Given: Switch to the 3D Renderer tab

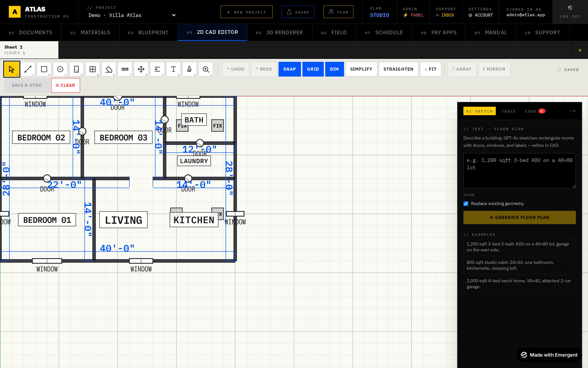Looking at the screenshot, I should click(x=279, y=32).
